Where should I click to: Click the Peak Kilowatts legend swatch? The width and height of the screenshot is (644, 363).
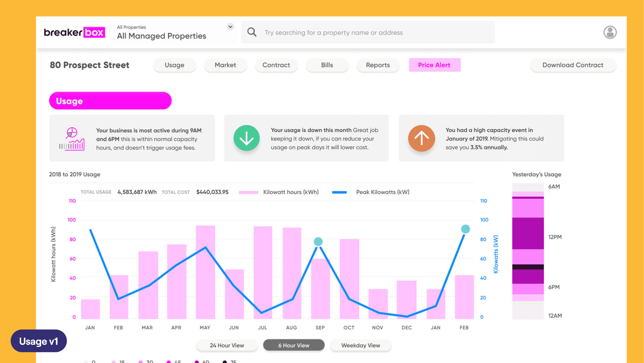[339, 192]
